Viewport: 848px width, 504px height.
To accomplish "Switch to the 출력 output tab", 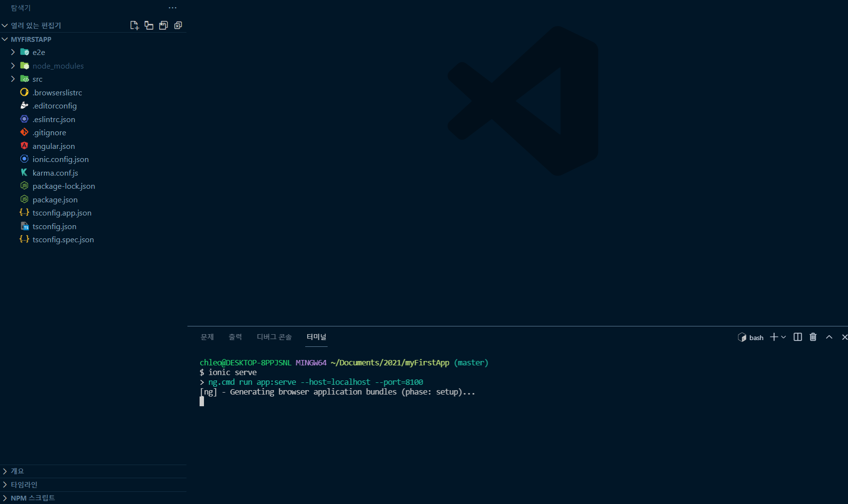I will pyautogui.click(x=235, y=337).
